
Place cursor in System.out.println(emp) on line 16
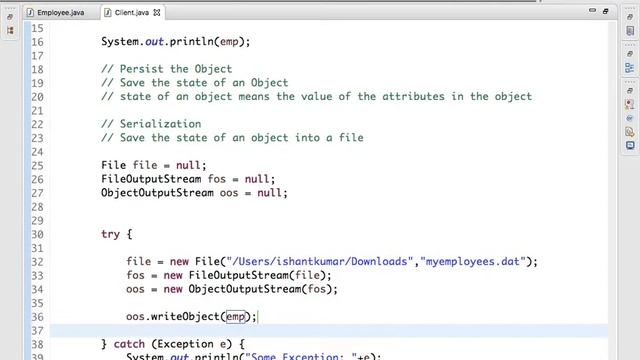coord(176,42)
